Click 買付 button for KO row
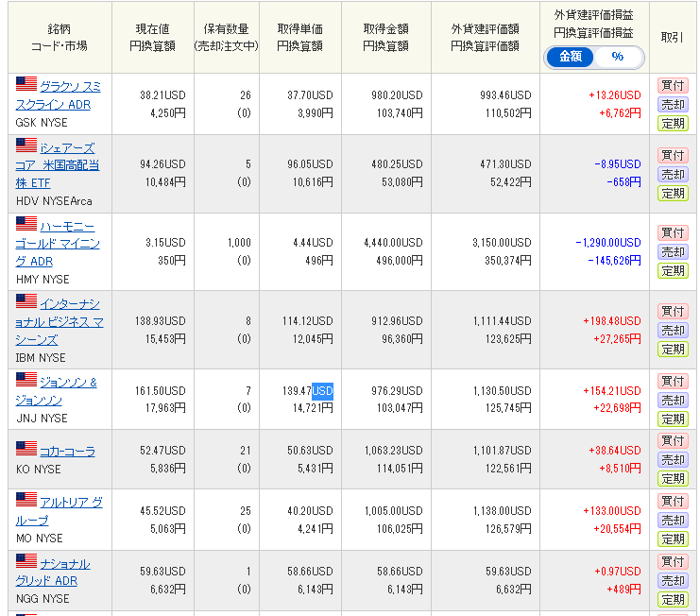This screenshot has height=616, width=700. click(673, 441)
